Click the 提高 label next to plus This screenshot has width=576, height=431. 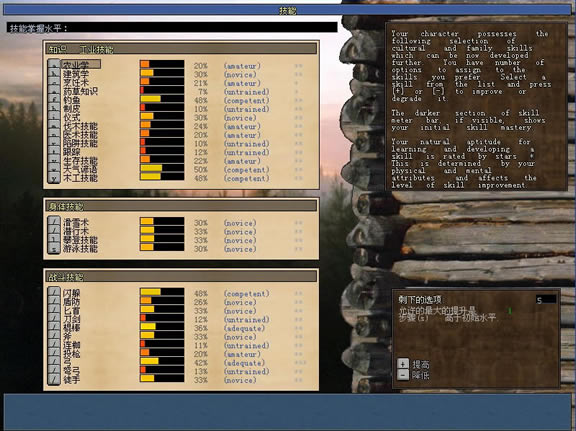421,364
